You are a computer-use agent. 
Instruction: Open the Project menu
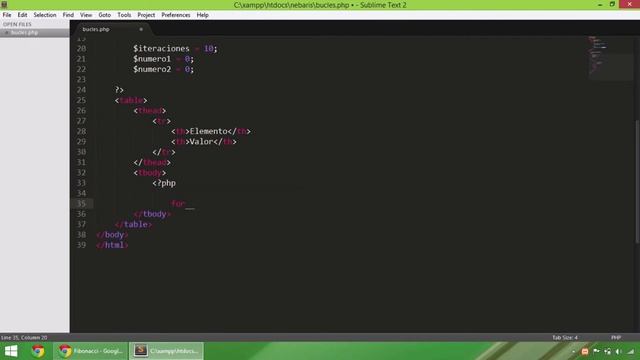[x=146, y=15]
